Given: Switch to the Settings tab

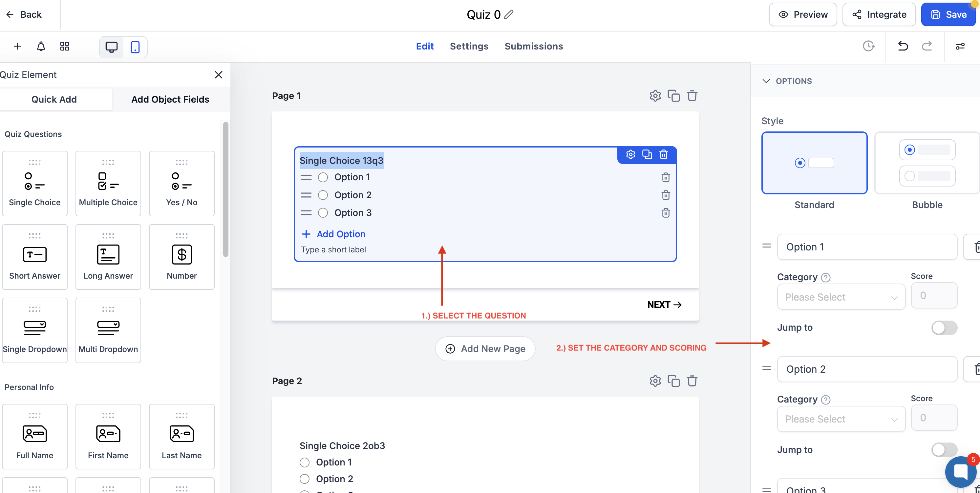Looking at the screenshot, I should point(469,46).
